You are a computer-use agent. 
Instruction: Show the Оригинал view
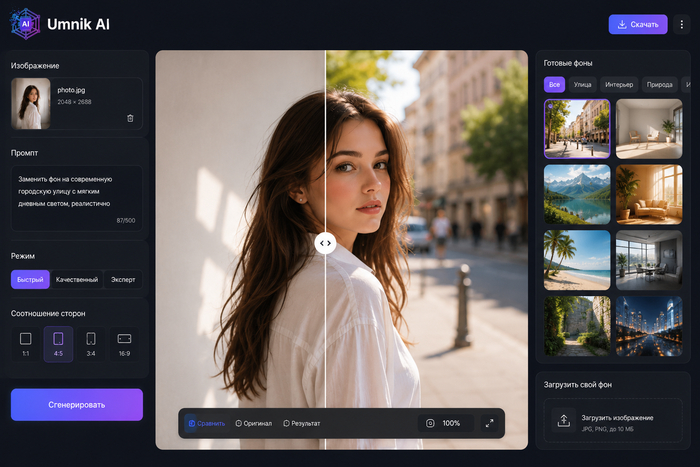pos(253,423)
